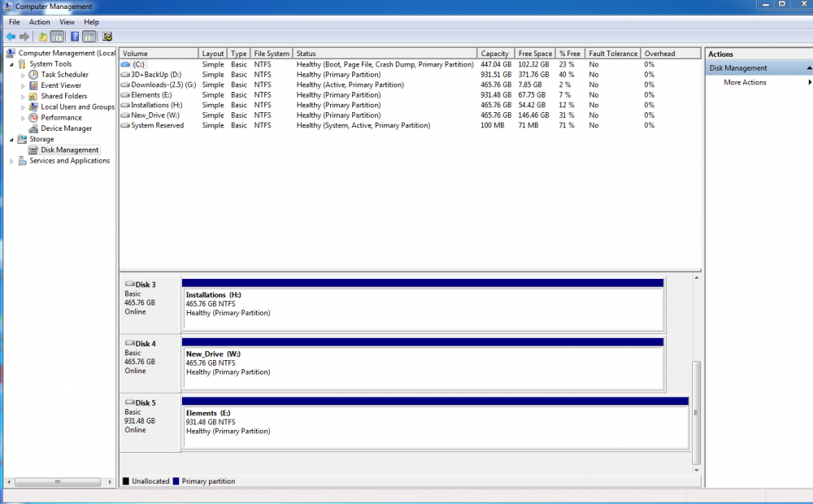Click the Back arrow toolbar icon

point(11,37)
